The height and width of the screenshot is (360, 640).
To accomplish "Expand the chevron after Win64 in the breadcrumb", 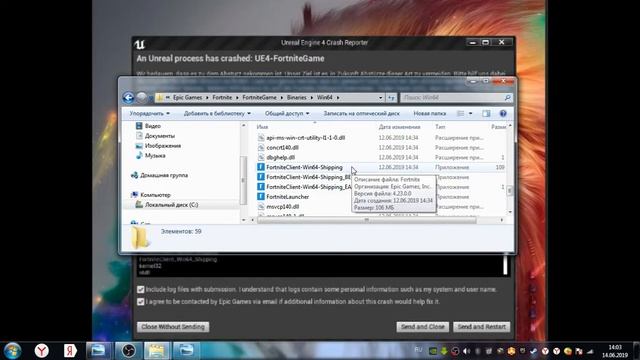I will [x=338, y=98].
